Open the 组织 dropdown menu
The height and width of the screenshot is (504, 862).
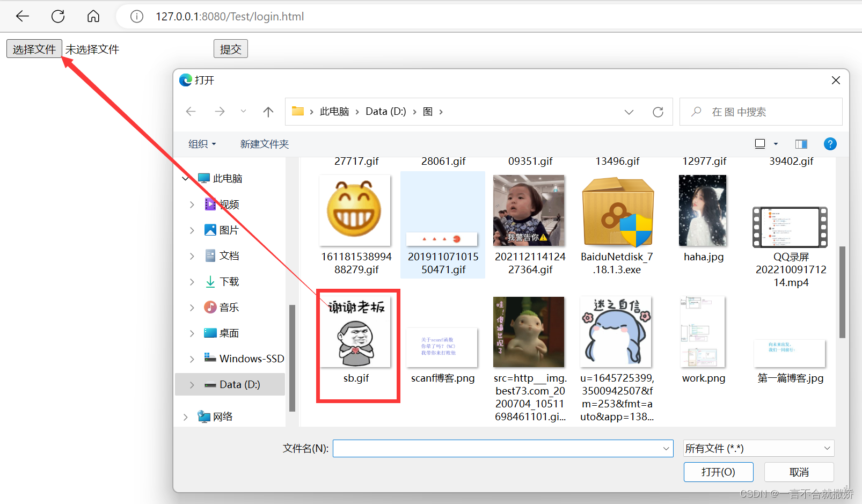point(202,144)
